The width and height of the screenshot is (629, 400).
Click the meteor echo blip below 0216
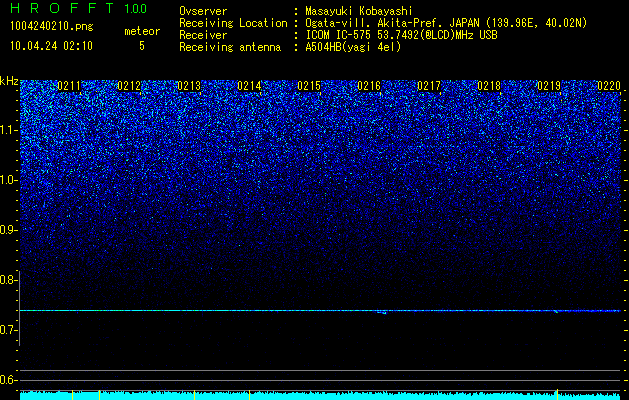pos(382,312)
